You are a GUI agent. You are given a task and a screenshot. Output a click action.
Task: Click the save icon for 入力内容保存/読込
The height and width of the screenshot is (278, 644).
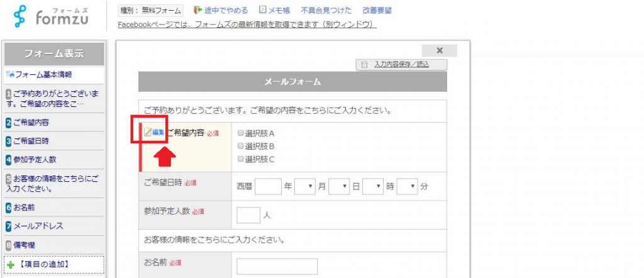click(364, 64)
